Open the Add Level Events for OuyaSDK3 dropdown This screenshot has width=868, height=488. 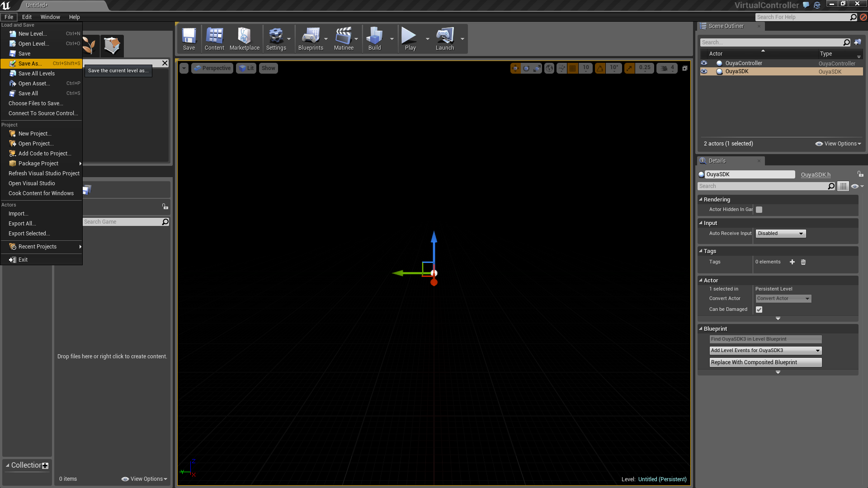coord(765,351)
